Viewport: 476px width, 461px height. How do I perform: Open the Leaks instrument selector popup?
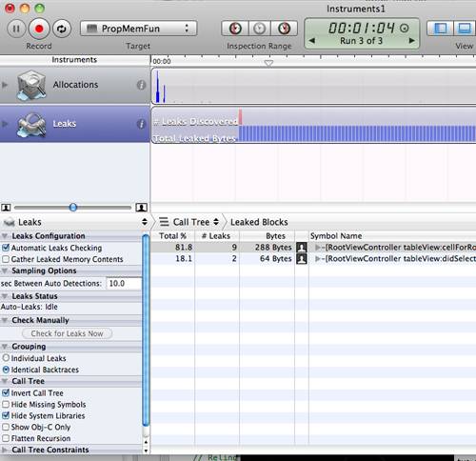[75, 222]
